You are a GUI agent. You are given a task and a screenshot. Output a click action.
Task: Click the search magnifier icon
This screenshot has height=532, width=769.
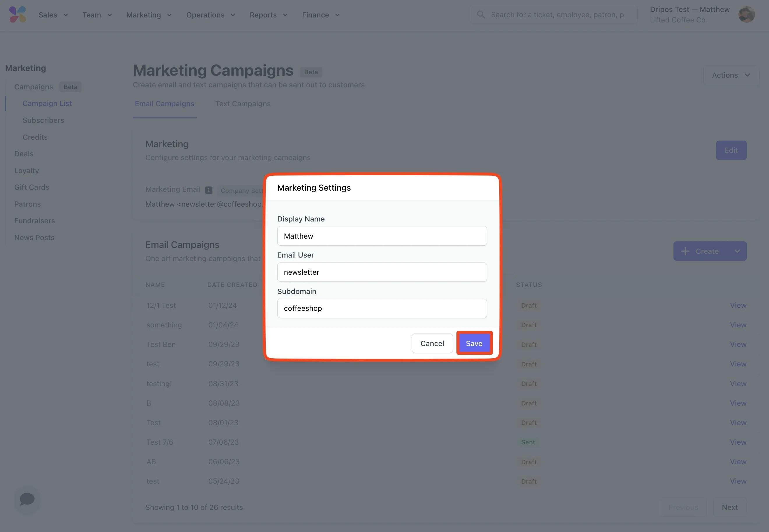(481, 15)
